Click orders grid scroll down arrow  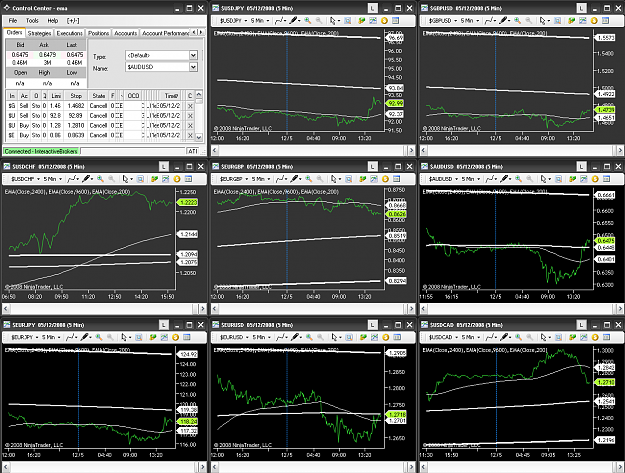[199, 137]
